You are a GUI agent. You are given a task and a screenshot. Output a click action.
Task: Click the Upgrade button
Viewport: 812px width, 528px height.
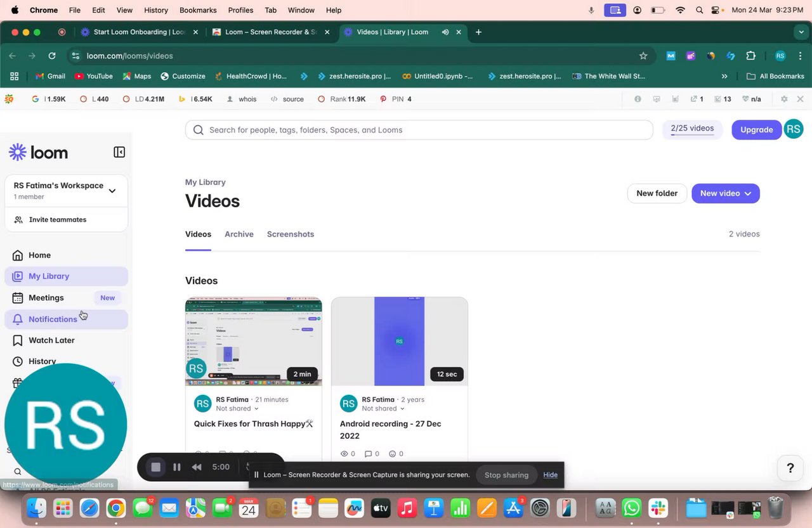pyautogui.click(x=757, y=130)
